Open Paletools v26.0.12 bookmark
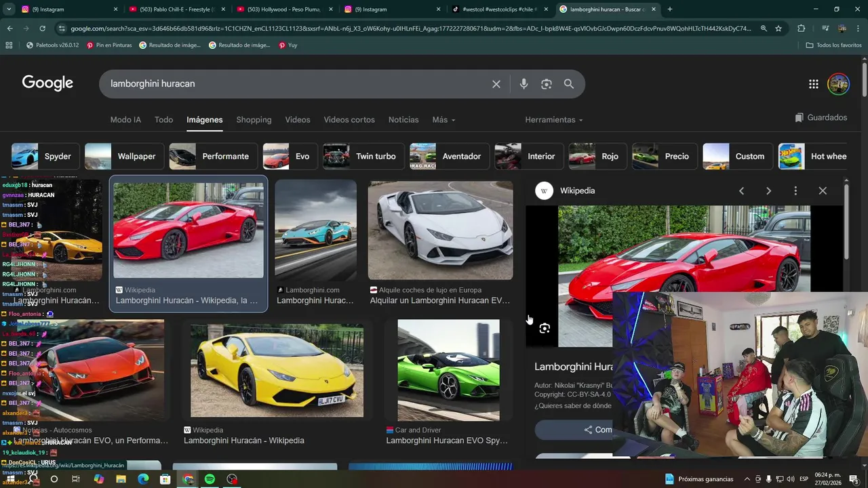Viewport: 868px width, 488px height. click(53, 45)
